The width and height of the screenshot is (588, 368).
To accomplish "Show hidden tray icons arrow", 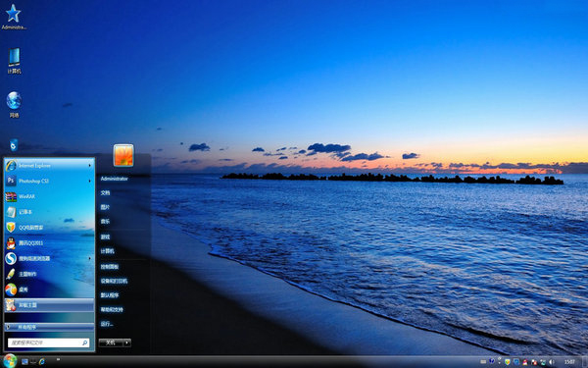I will (500, 363).
